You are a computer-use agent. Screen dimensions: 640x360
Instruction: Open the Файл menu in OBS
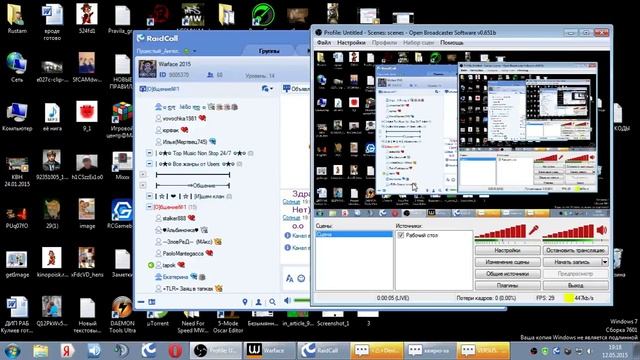tap(324, 42)
